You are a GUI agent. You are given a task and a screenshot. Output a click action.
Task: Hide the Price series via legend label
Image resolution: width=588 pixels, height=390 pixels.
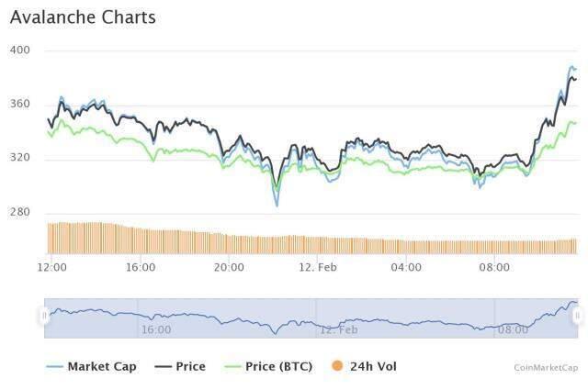[190, 366]
